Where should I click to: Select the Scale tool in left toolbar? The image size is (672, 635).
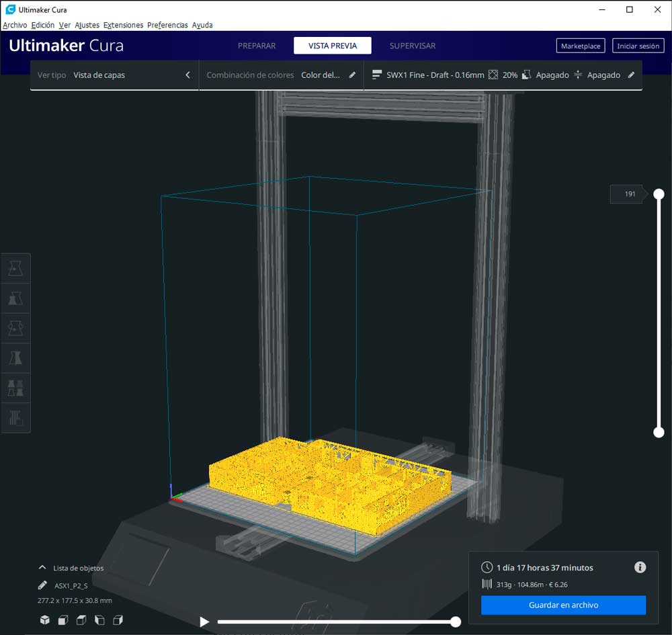pyautogui.click(x=15, y=298)
